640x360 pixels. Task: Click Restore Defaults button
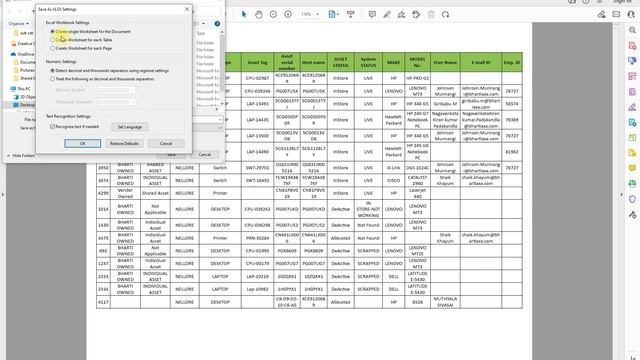coord(124,143)
